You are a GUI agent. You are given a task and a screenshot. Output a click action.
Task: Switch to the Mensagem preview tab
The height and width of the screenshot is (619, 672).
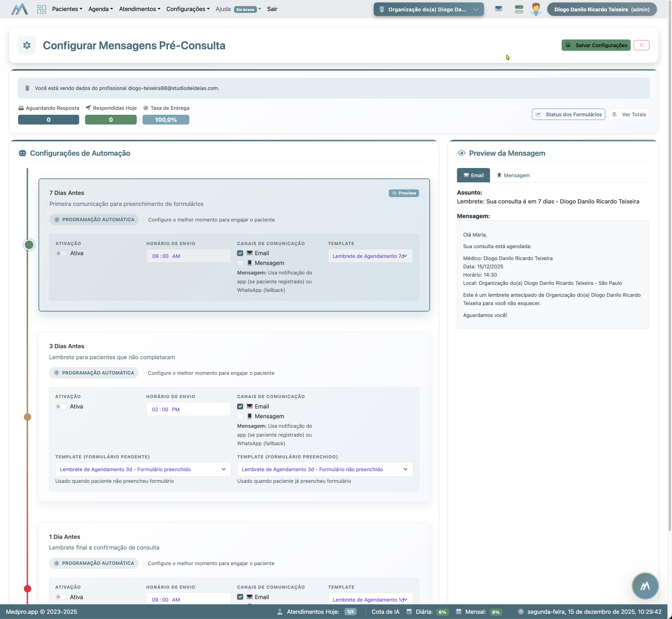513,176
